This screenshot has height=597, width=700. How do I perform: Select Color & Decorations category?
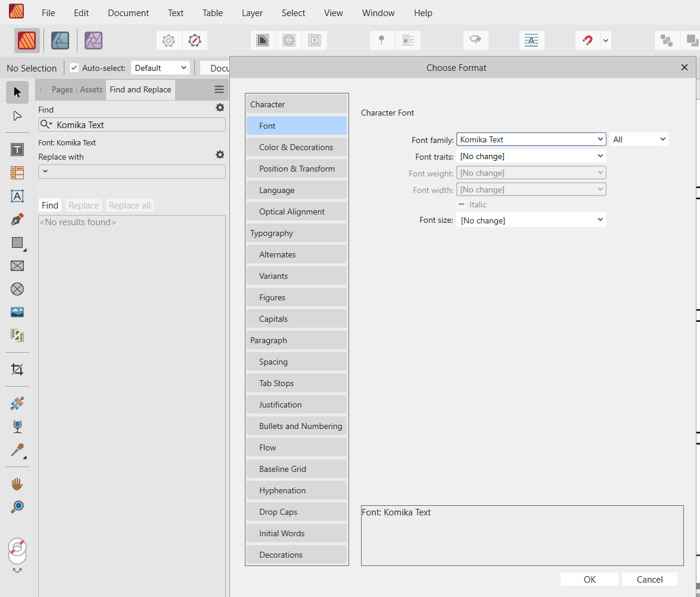pyautogui.click(x=297, y=147)
